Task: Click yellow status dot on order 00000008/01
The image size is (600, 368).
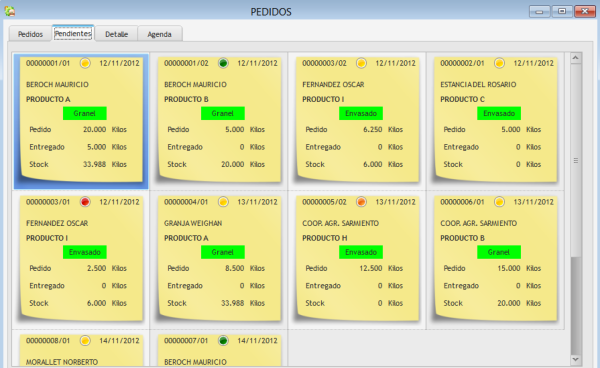Action: coord(85,340)
